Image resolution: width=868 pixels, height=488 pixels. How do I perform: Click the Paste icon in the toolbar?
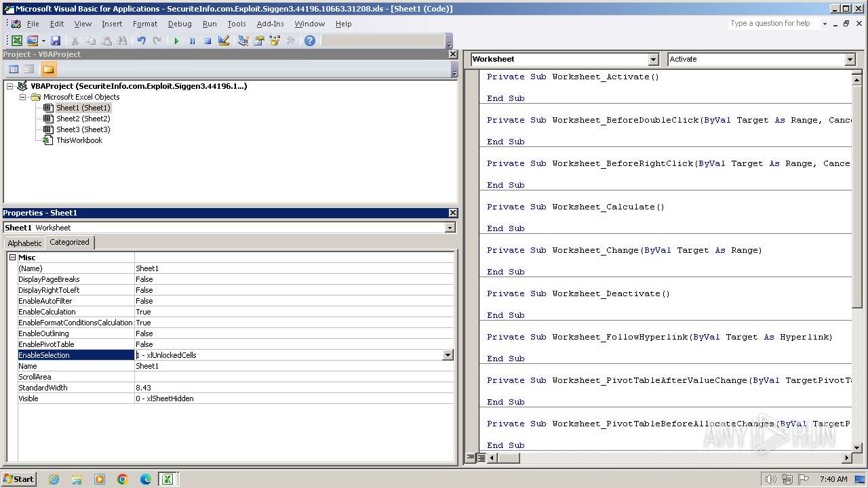tap(106, 41)
